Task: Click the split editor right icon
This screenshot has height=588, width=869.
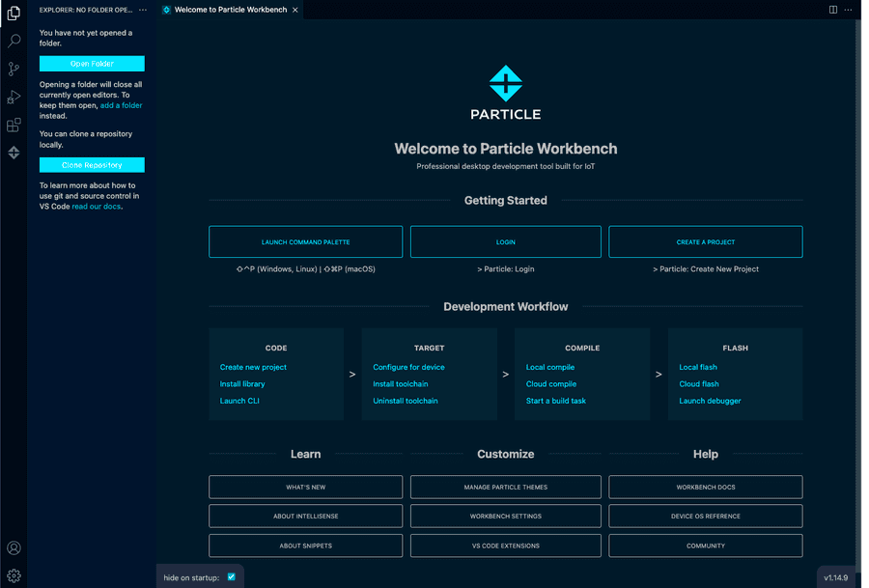Action: click(833, 10)
